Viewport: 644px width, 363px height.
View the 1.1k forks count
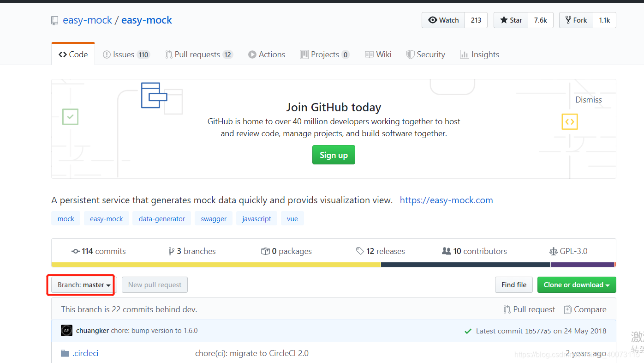tap(604, 20)
